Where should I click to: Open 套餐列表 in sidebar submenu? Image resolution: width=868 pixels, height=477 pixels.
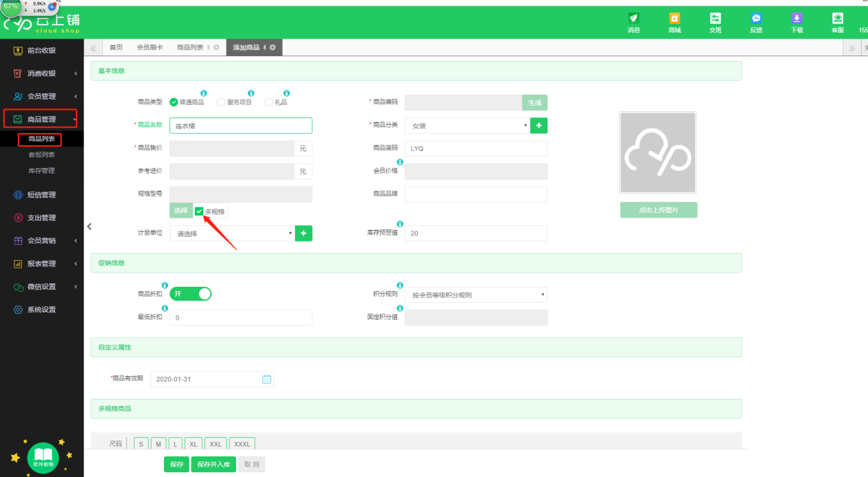click(41, 155)
